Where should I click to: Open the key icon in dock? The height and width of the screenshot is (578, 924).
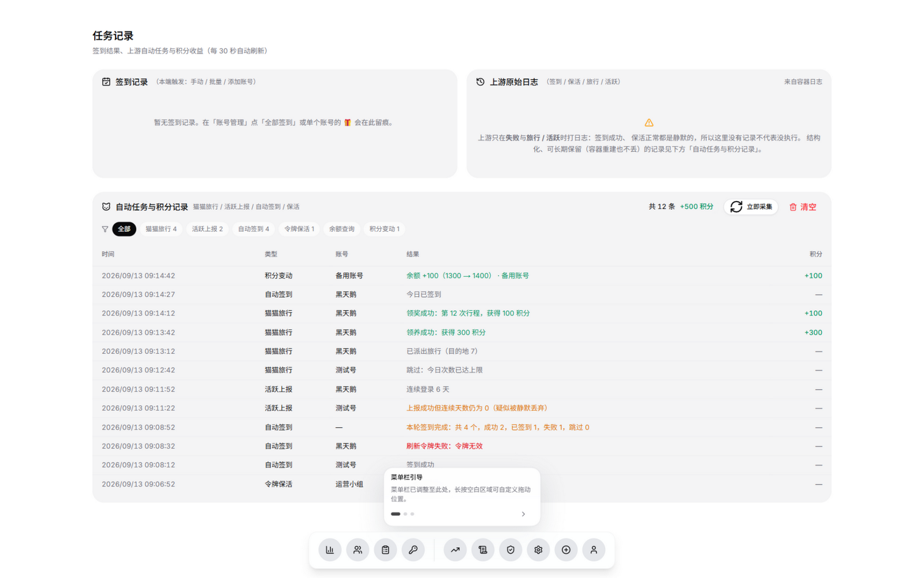(x=413, y=550)
